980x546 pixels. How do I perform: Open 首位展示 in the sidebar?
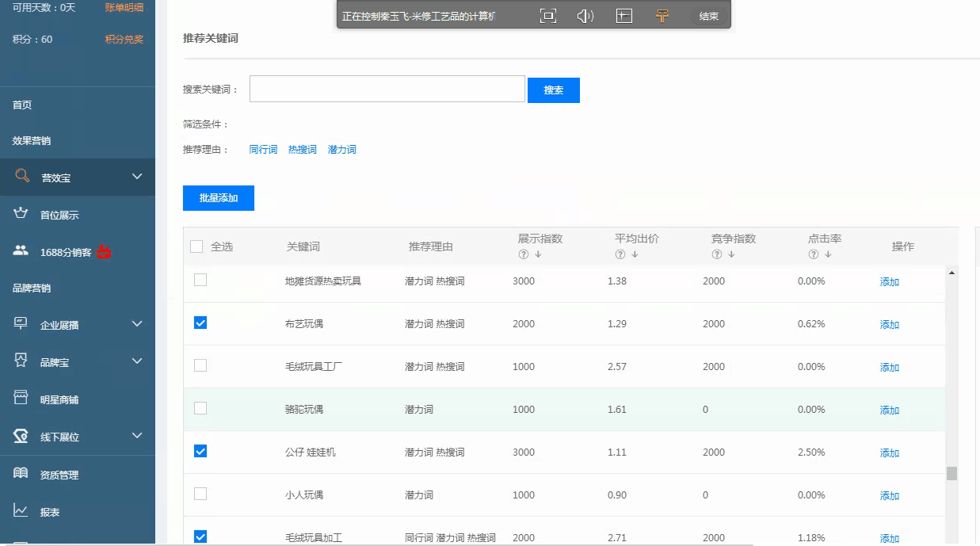(x=59, y=215)
